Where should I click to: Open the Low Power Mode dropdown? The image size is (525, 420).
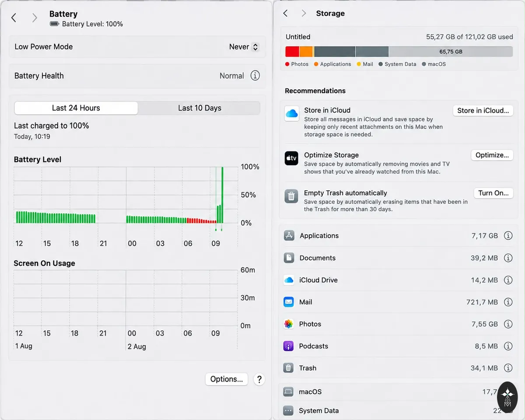244,47
